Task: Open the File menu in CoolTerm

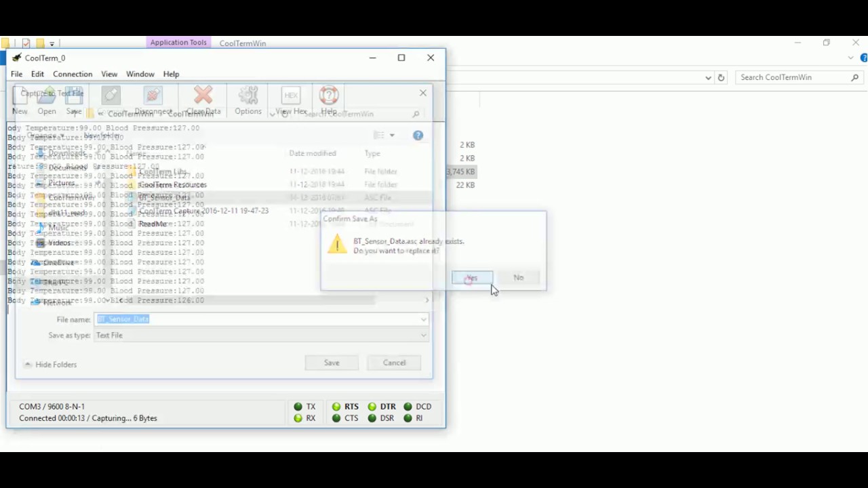Action: (16, 74)
